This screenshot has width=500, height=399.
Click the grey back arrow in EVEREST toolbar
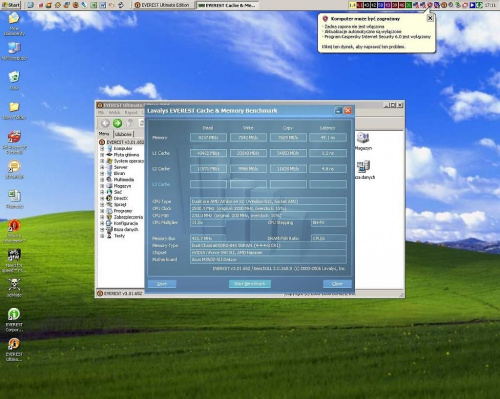tap(105, 123)
